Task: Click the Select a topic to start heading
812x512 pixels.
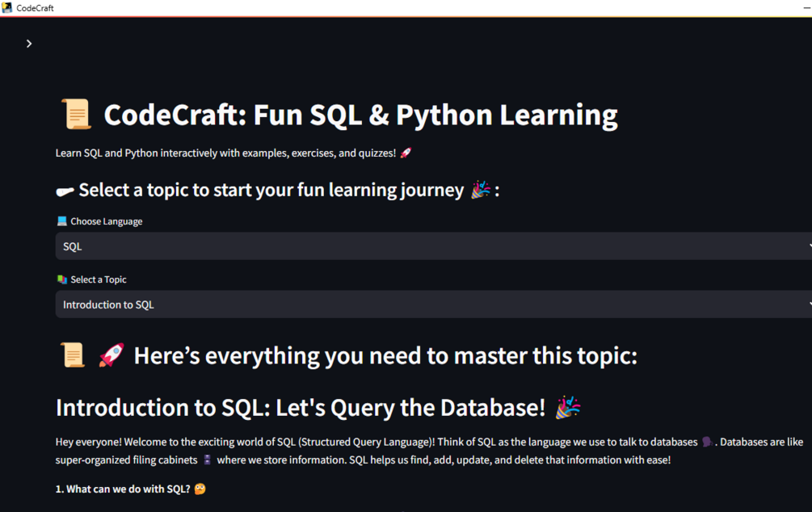Action: 271,190
